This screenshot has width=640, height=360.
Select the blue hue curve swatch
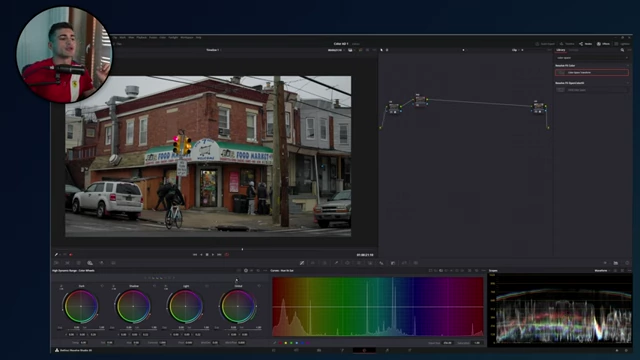(302, 343)
